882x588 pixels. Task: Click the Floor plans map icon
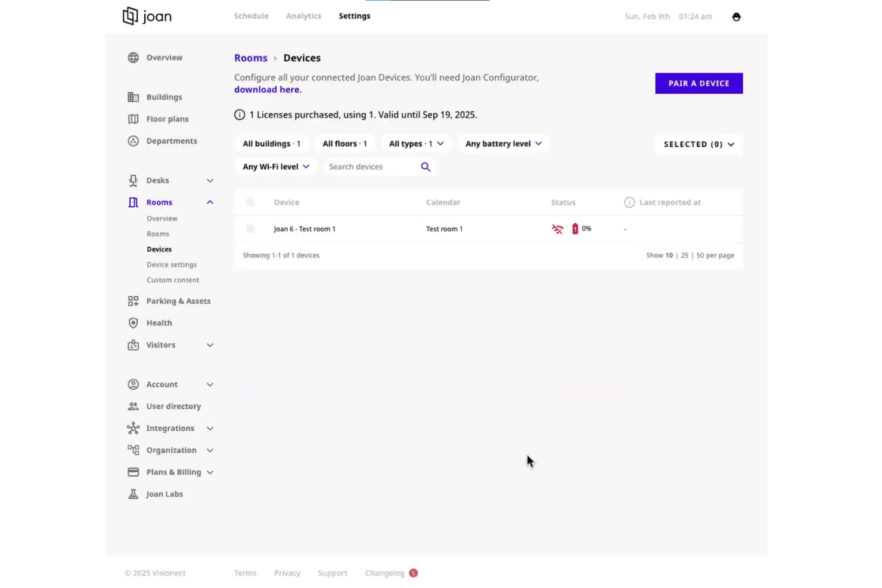(133, 119)
